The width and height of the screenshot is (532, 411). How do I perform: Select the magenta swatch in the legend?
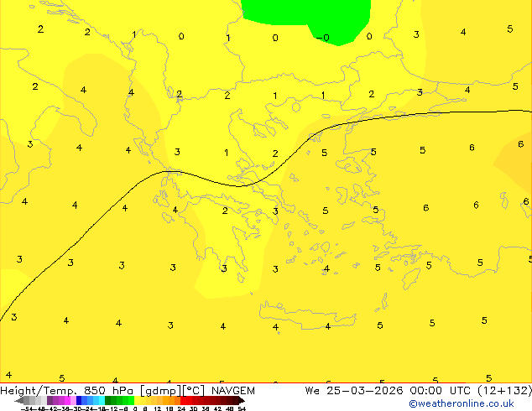[67, 400]
